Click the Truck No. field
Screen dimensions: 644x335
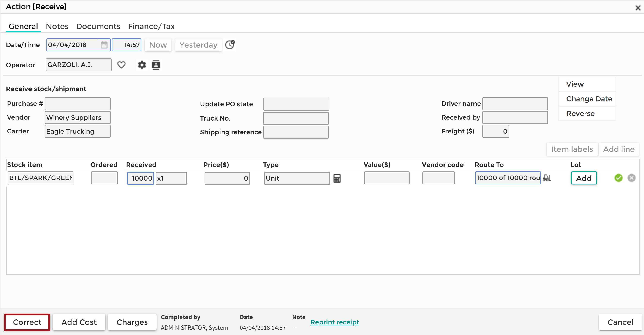click(296, 118)
